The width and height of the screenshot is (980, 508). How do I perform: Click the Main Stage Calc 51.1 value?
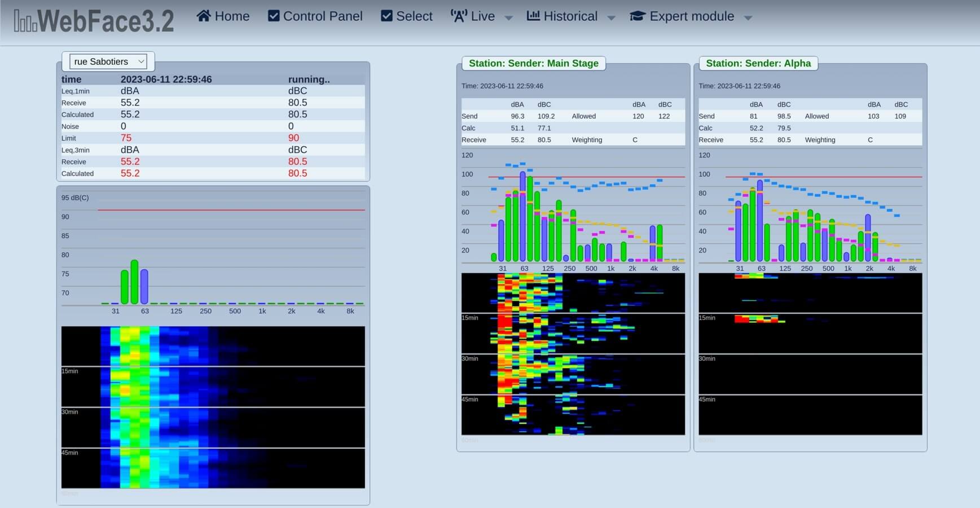(517, 128)
